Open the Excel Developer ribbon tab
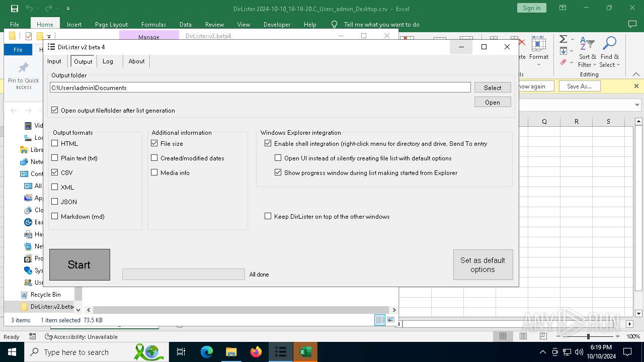 tap(277, 24)
